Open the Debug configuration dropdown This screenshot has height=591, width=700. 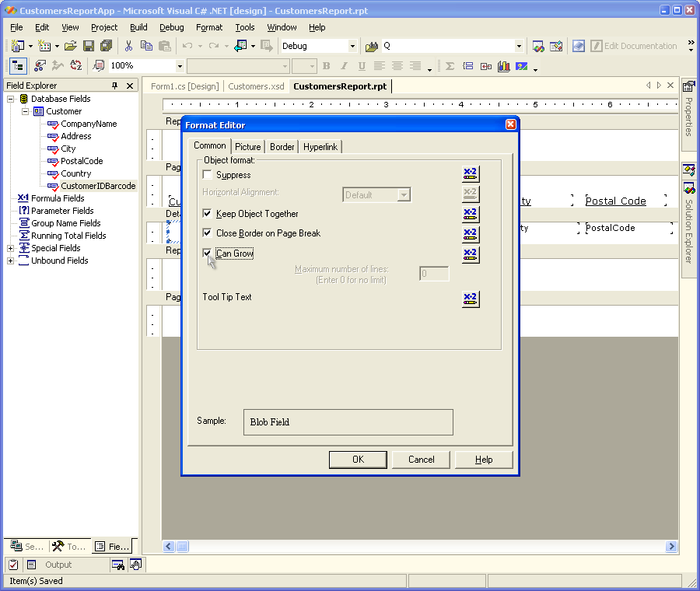(x=352, y=46)
